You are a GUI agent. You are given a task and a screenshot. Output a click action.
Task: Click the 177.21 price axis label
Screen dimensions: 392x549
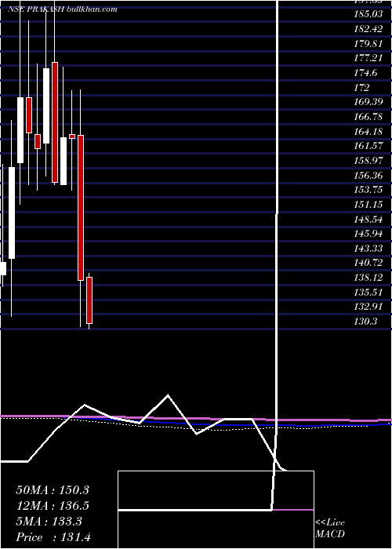368,58
